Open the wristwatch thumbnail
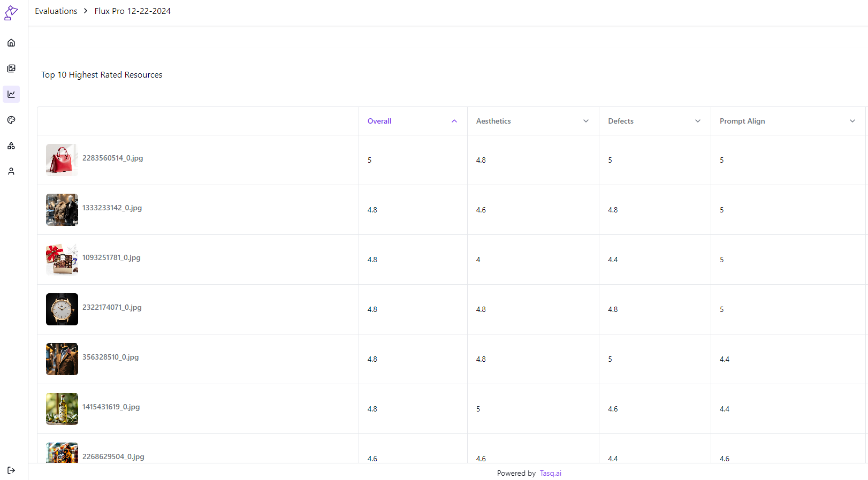The width and height of the screenshot is (868, 480). click(62, 309)
